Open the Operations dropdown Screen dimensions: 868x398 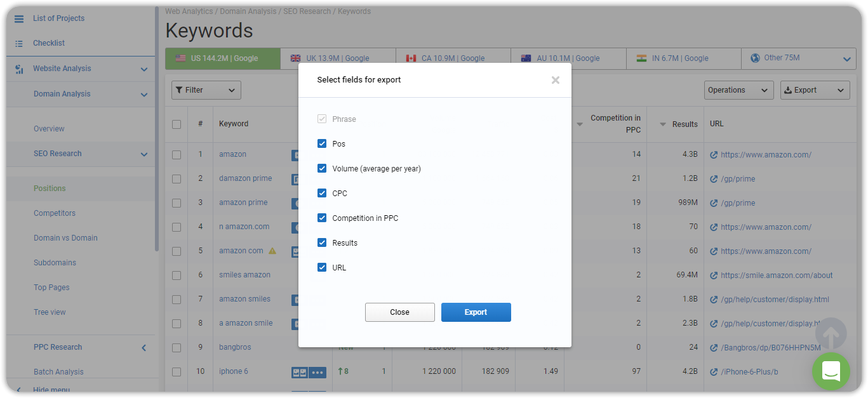[739, 90]
